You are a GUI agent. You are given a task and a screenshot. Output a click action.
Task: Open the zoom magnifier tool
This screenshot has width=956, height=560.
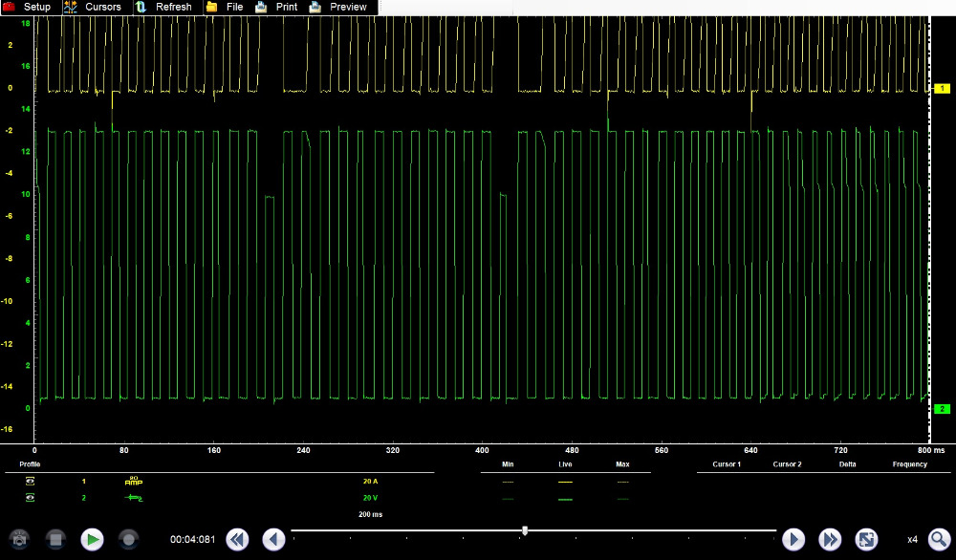tap(939, 539)
